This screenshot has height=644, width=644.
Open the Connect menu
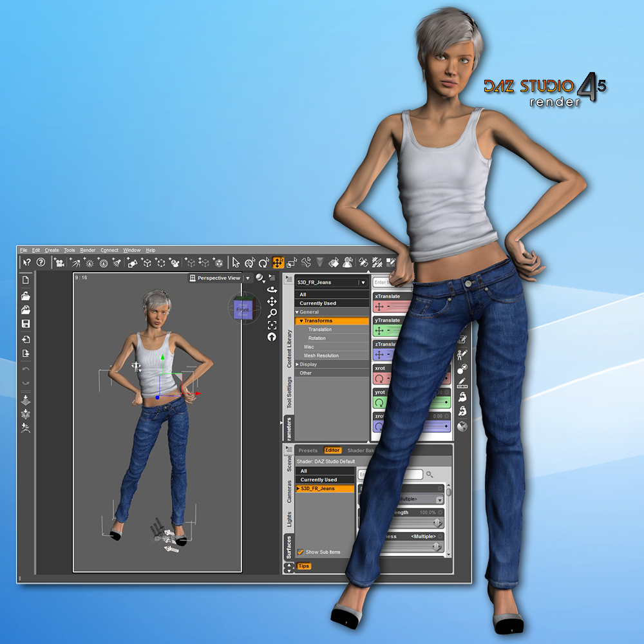tap(109, 250)
